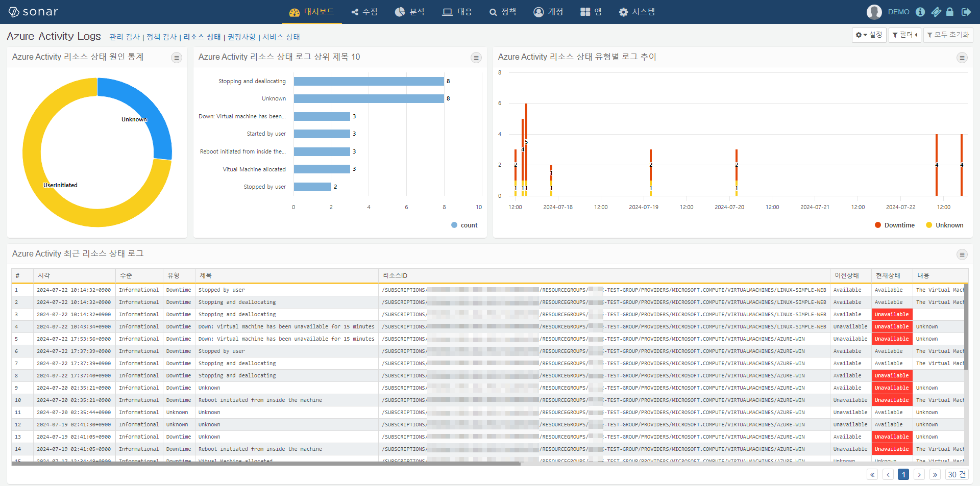The image size is (980, 486).
Task: Open menu of 원인 통계 donut widget
Action: 177,58
